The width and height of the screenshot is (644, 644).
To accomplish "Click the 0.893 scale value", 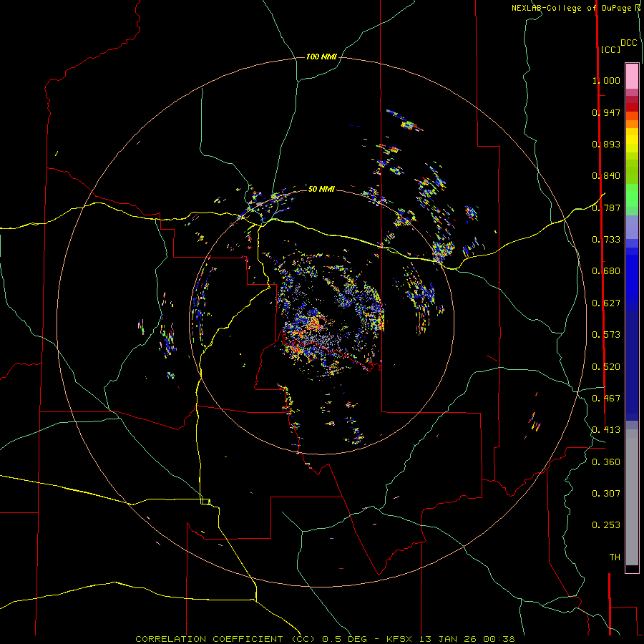I will click(x=606, y=144).
